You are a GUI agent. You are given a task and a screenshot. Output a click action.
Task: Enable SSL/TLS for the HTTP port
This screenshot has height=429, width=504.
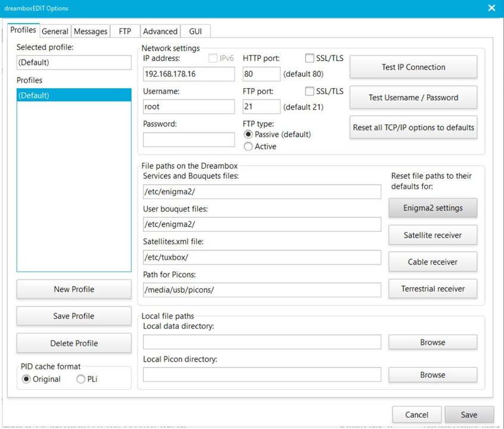310,58
